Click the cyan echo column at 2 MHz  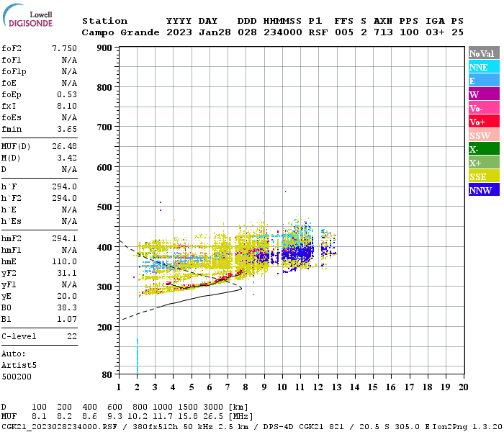[x=138, y=356]
